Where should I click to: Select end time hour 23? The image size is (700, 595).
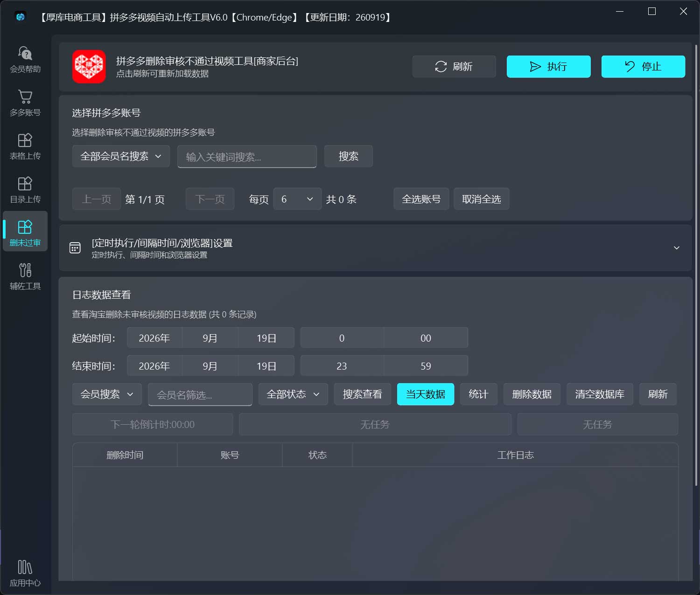coord(342,366)
